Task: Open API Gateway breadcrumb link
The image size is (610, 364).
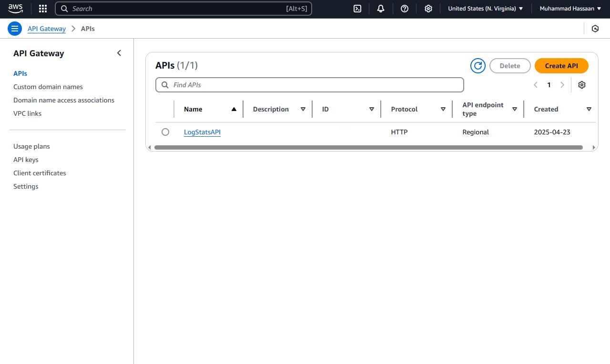Action: 47,29
